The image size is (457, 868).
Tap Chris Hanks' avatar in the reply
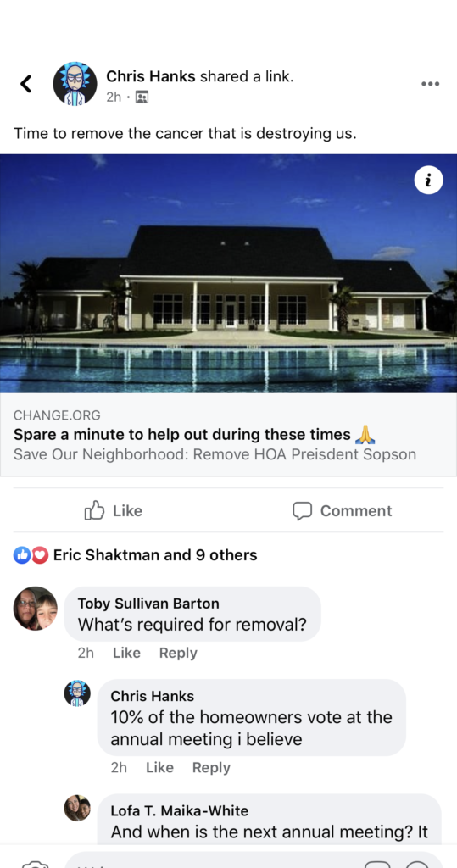(x=77, y=693)
